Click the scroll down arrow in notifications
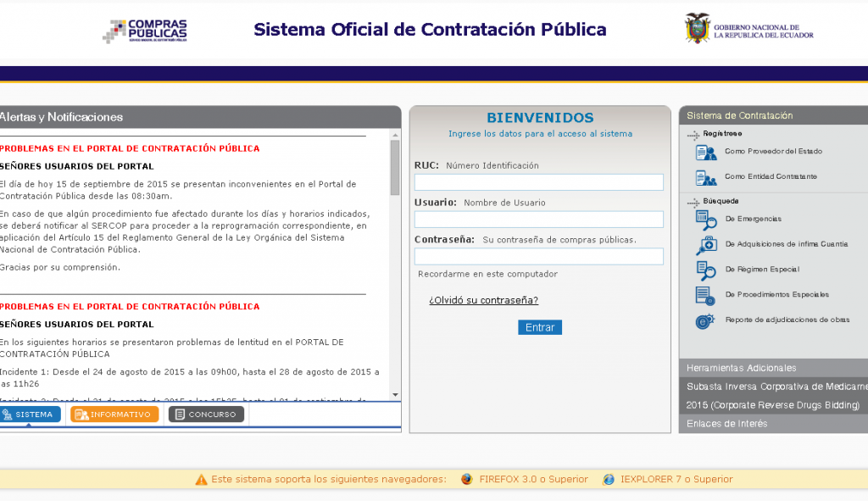 (x=394, y=394)
